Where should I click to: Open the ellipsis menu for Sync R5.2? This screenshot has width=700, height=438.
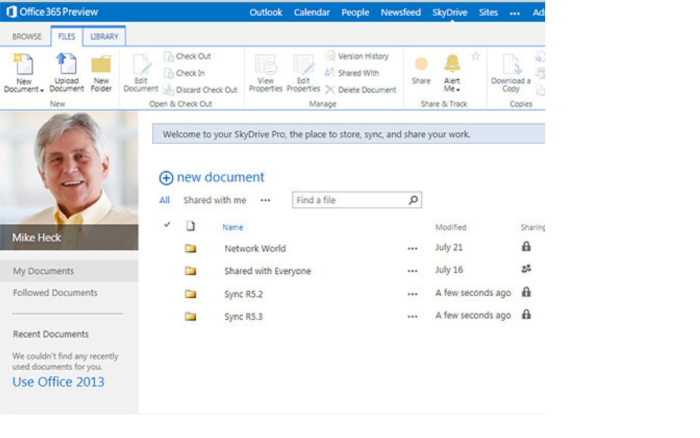(x=412, y=294)
